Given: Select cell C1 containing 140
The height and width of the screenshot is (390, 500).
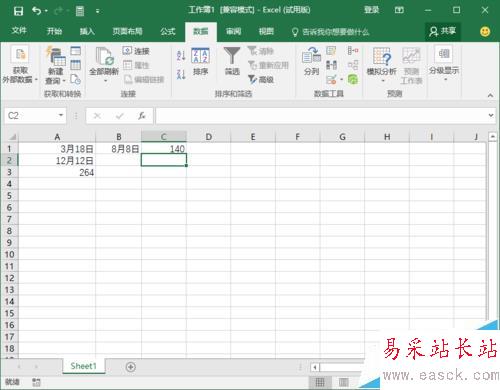Looking at the screenshot, I should pos(164,149).
